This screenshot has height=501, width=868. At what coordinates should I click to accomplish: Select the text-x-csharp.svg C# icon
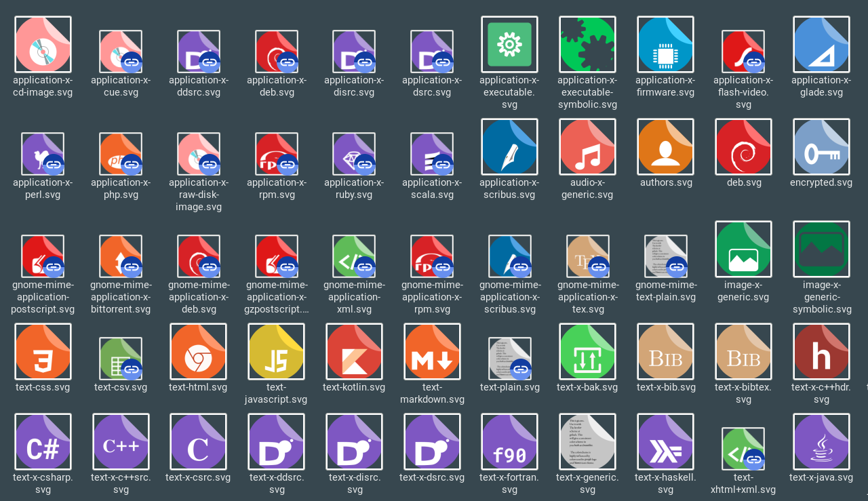[43, 441]
